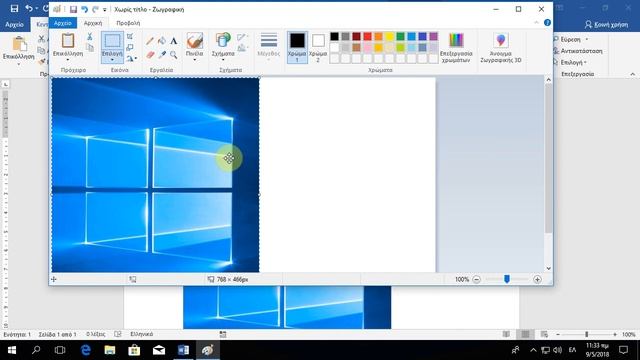This screenshot has height=360, width=640.
Task: Click the Paste clipboard icon in Paint
Action: [68, 41]
